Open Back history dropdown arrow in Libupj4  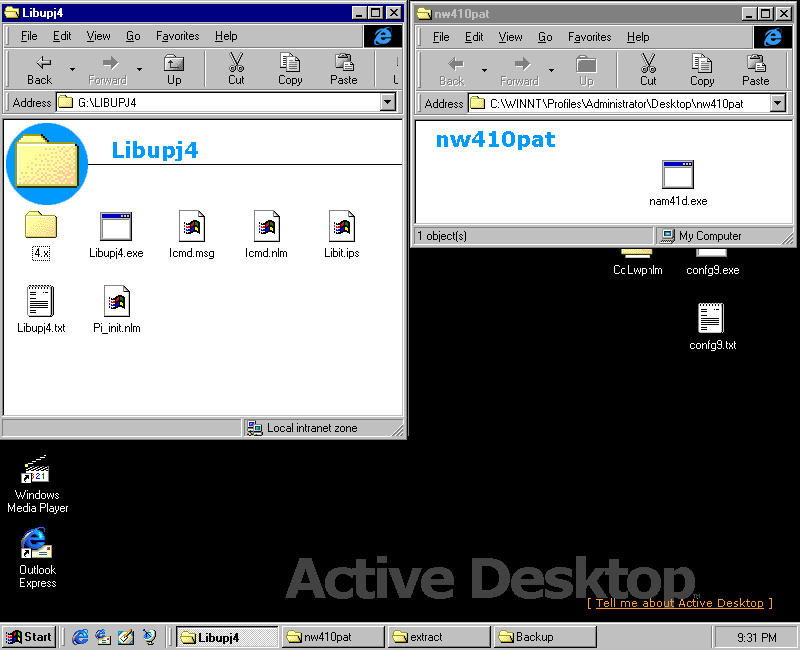pos(72,69)
